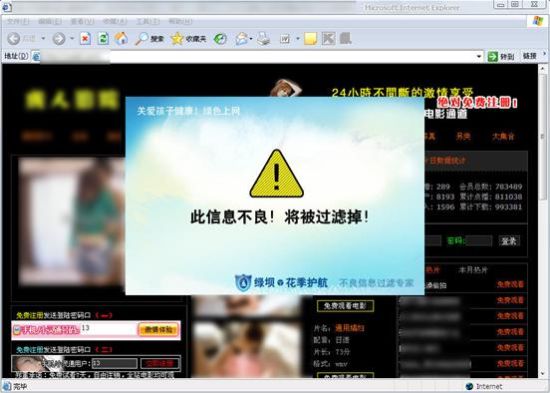Expand the Forward button history dropdown arrow
This screenshot has width=550, height=393.
click(x=72, y=38)
